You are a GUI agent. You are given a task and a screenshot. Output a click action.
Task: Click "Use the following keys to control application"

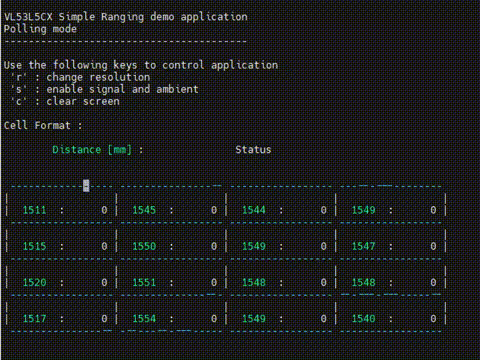pos(141,65)
